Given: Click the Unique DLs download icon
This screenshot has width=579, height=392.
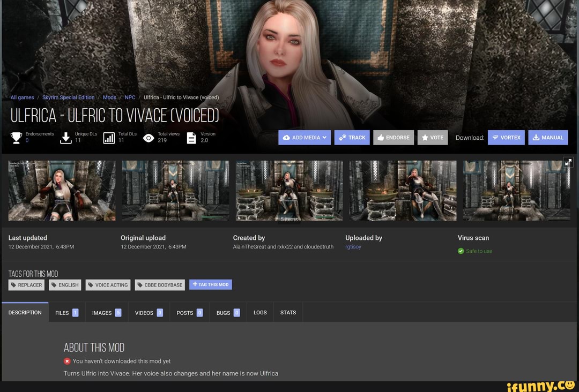Looking at the screenshot, I should (x=65, y=138).
